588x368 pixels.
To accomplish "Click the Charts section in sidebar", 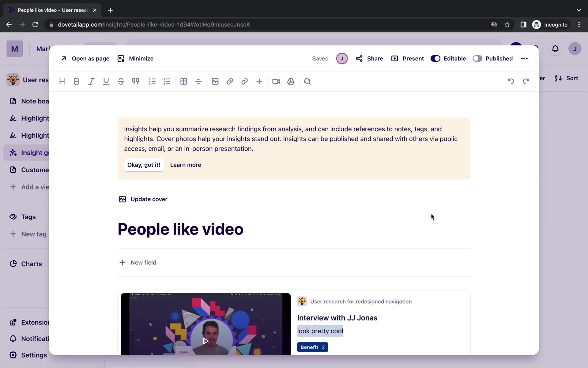I will point(32,264).
